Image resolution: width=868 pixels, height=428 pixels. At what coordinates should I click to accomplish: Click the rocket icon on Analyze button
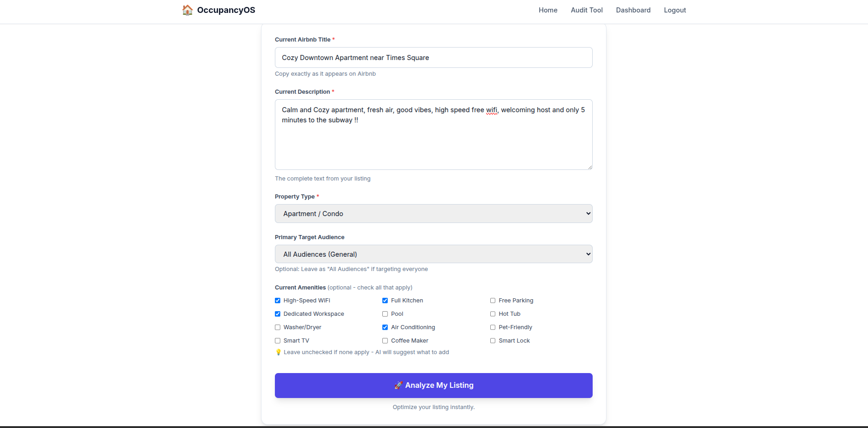pyautogui.click(x=398, y=385)
